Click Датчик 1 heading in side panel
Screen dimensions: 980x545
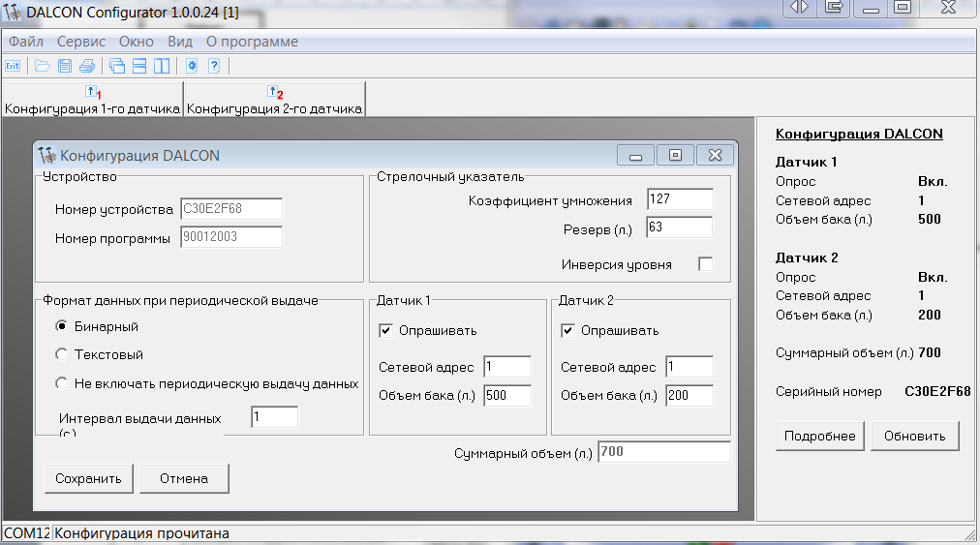807,162
